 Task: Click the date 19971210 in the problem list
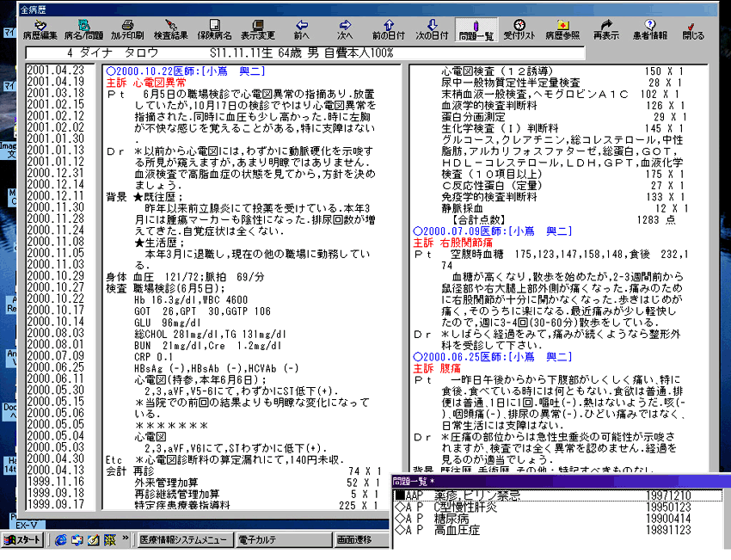668,495
